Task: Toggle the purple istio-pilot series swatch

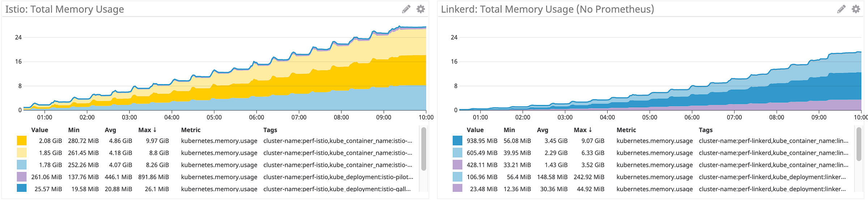Action: 22,177
